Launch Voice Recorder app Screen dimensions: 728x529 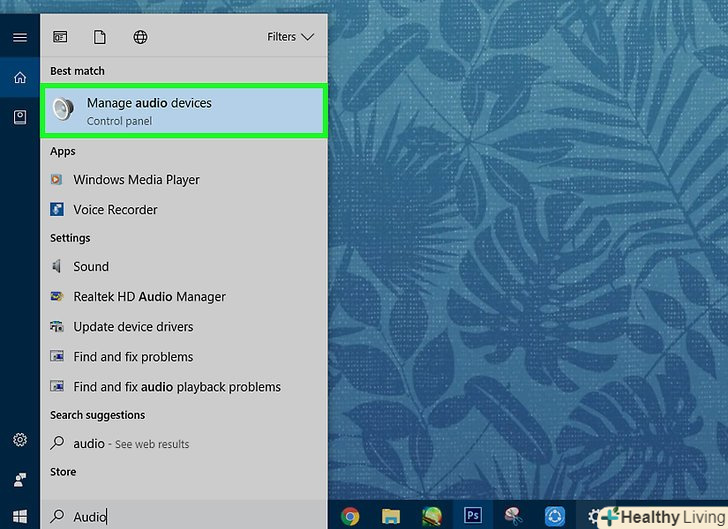point(184,210)
